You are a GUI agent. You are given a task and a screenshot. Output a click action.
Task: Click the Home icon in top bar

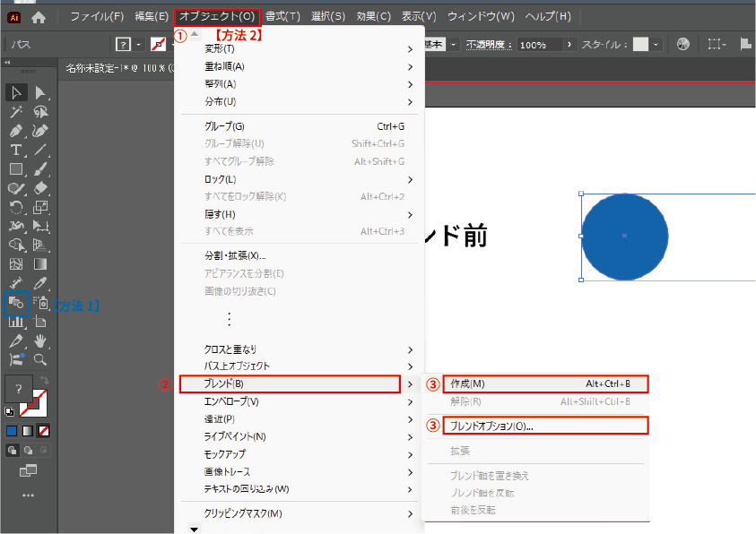click(x=39, y=17)
